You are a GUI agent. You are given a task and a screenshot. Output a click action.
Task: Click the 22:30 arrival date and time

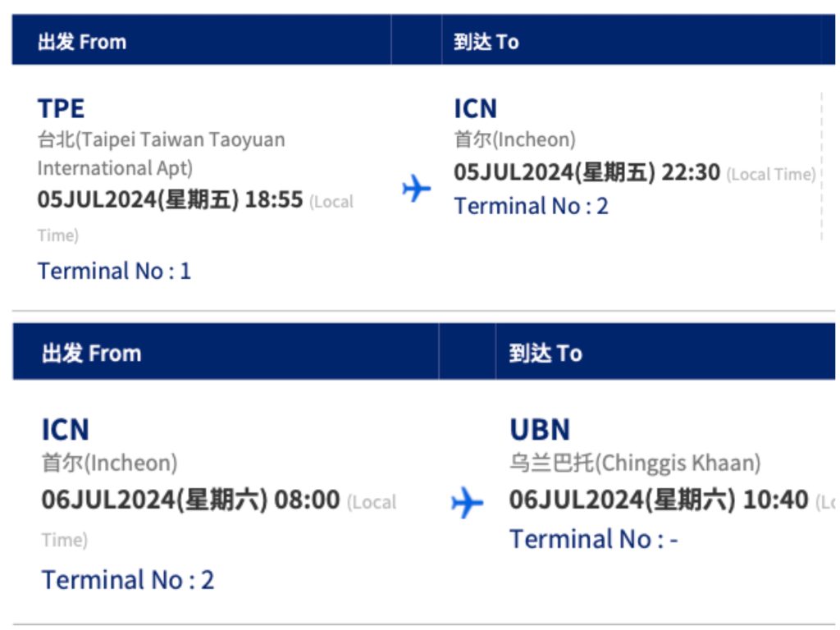(x=587, y=172)
